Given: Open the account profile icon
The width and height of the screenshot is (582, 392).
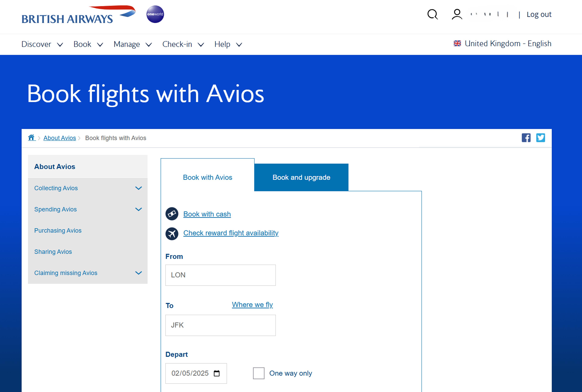Looking at the screenshot, I should [457, 15].
